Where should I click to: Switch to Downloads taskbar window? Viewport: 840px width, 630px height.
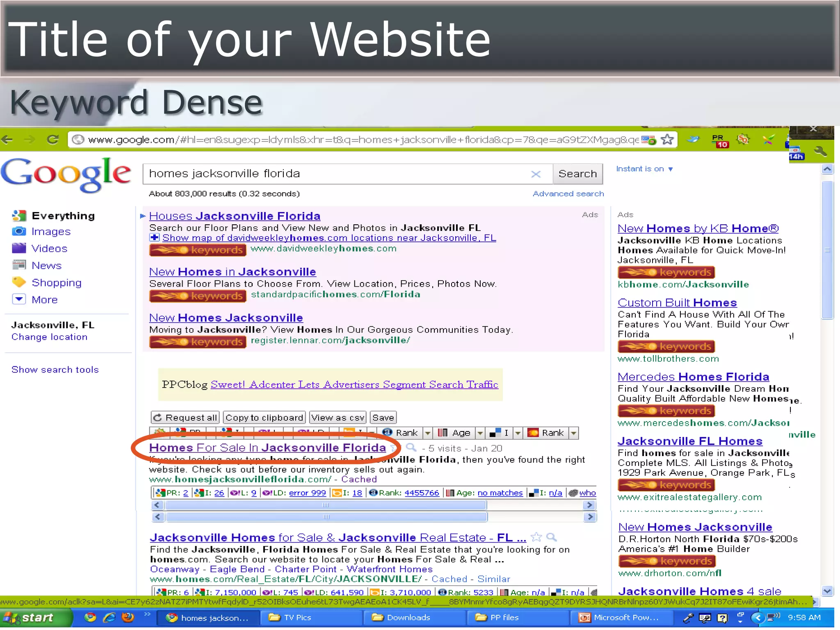[415, 617]
